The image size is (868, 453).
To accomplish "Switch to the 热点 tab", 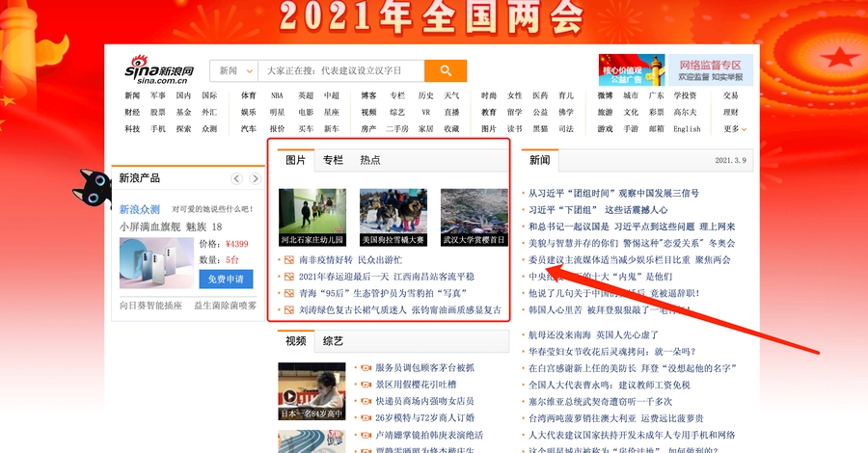I will 369,160.
